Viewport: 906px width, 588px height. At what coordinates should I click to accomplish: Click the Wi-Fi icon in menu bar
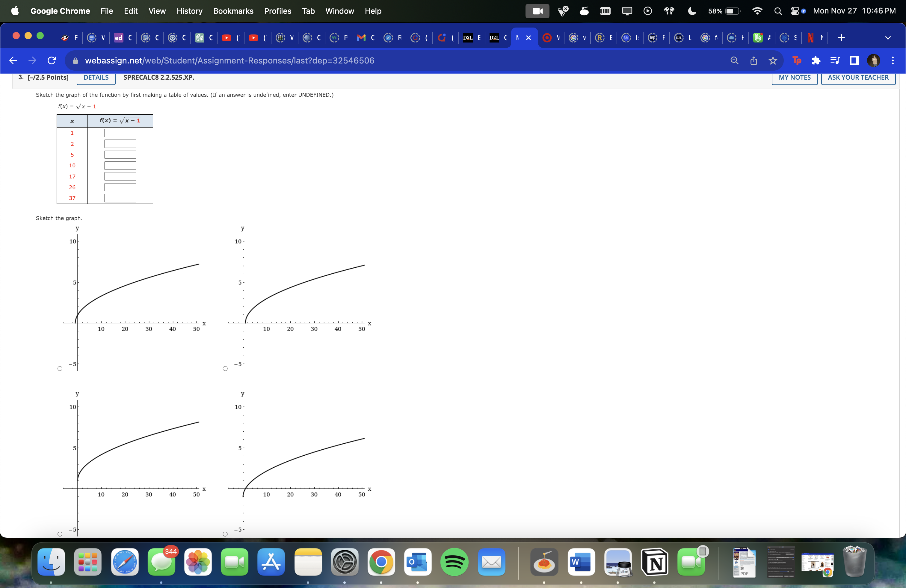757,11
